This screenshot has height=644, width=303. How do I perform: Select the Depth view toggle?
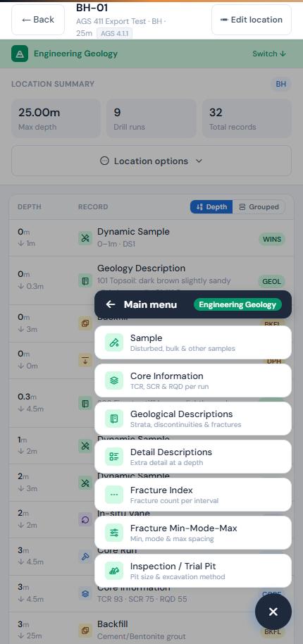click(x=211, y=207)
